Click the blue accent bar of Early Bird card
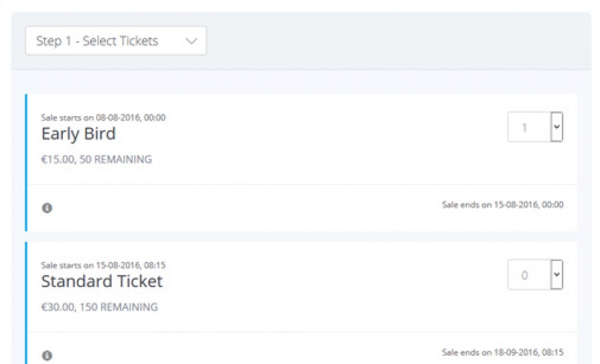 coord(26,163)
